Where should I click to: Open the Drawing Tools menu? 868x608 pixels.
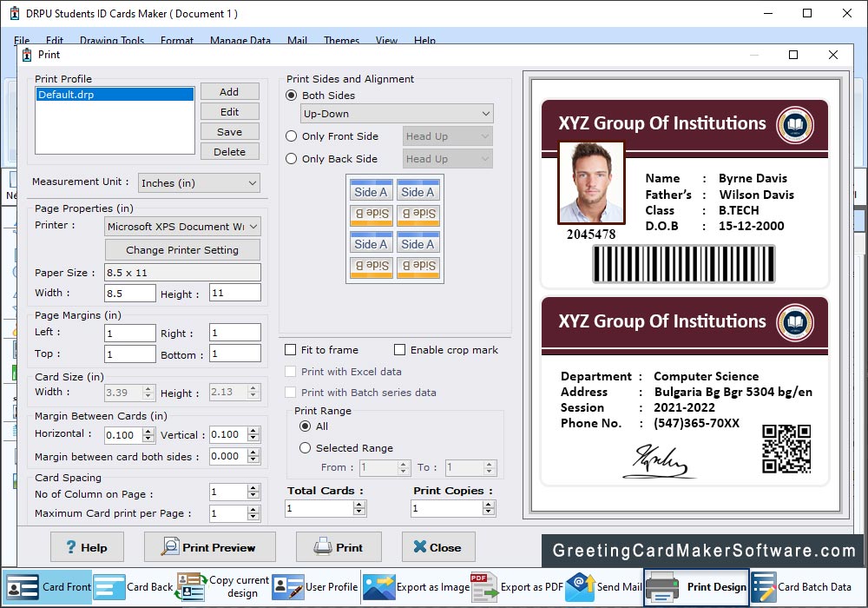112,41
